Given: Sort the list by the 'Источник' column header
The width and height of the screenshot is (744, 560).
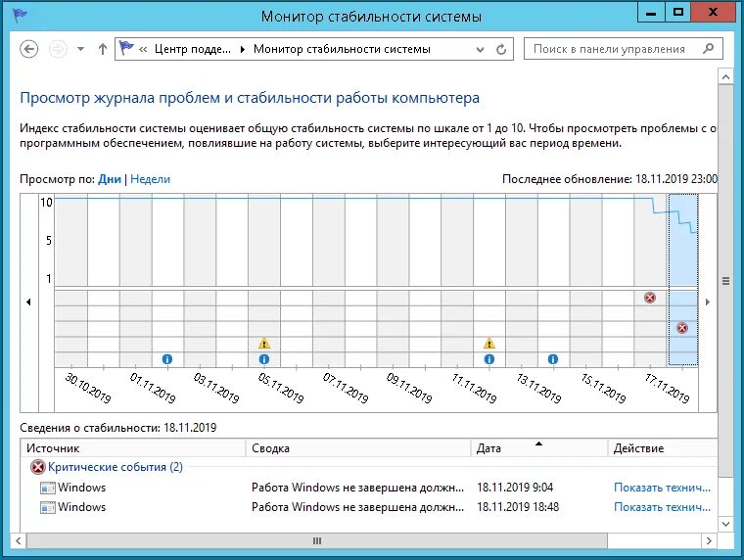Looking at the screenshot, I should click(133, 448).
